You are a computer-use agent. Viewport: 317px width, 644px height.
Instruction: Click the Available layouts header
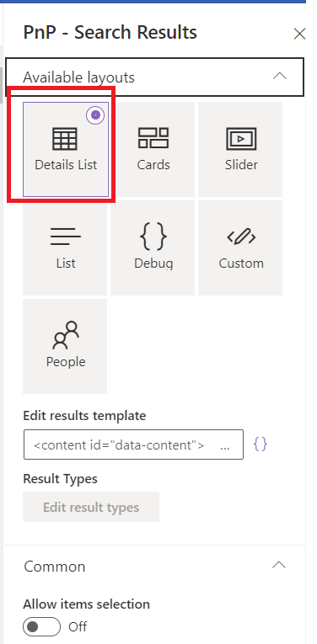(154, 77)
